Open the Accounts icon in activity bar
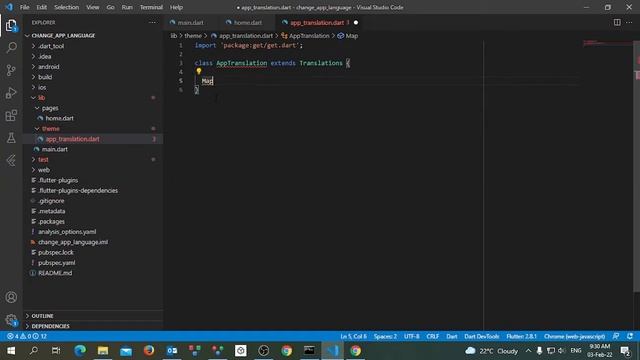The height and width of the screenshot is (360, 640). [x=11, y=297]
